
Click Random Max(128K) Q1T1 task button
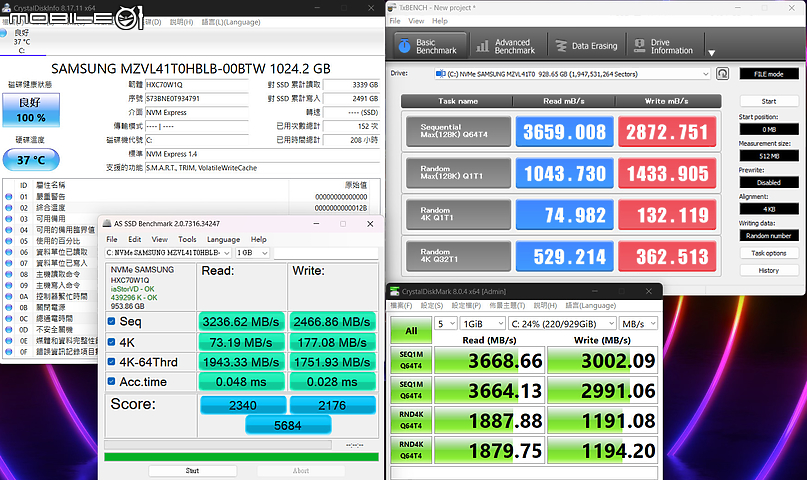(458, 173)
